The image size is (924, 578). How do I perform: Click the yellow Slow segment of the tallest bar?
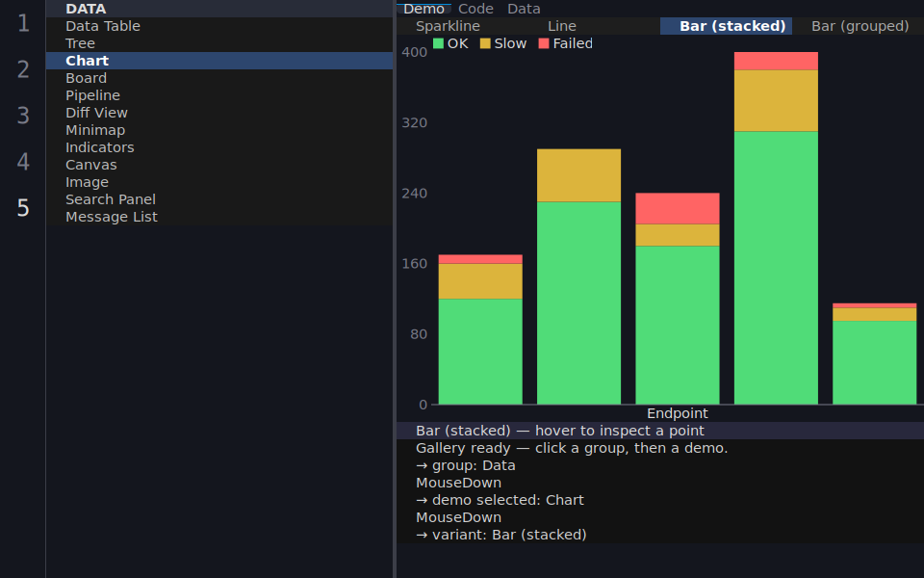tap(776, 101)
